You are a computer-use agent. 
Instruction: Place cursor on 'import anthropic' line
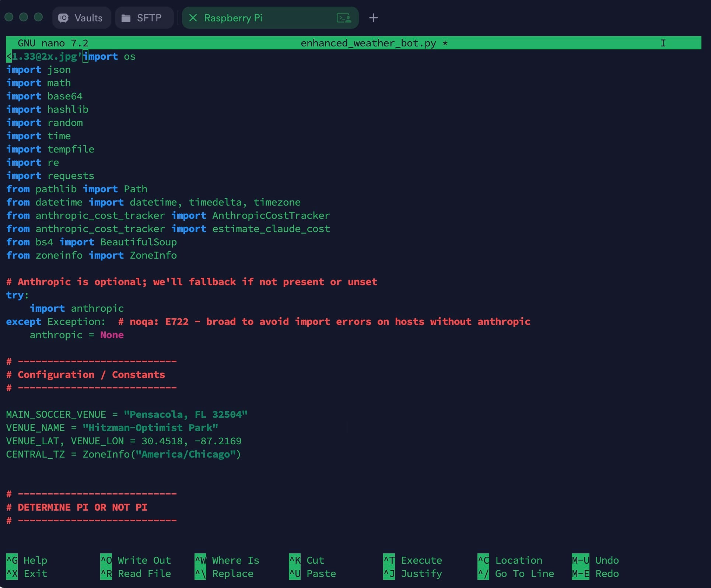click(x=77, y=308)
